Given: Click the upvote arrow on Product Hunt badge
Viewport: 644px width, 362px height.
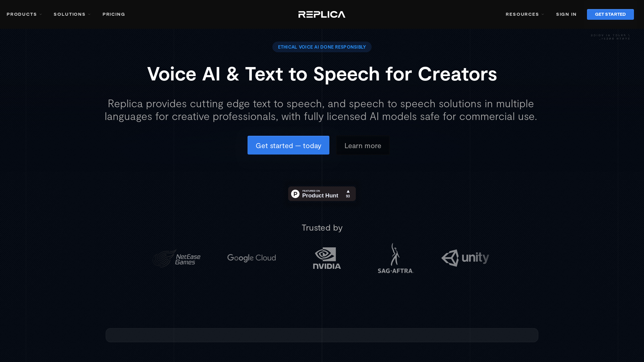Looking at the screenshot, I should click(348, 191).
